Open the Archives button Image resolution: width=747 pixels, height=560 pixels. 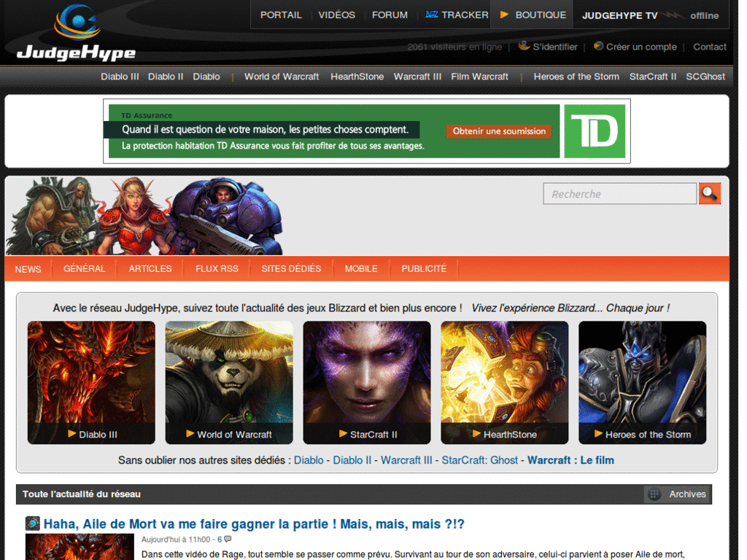tap(678, 494)
